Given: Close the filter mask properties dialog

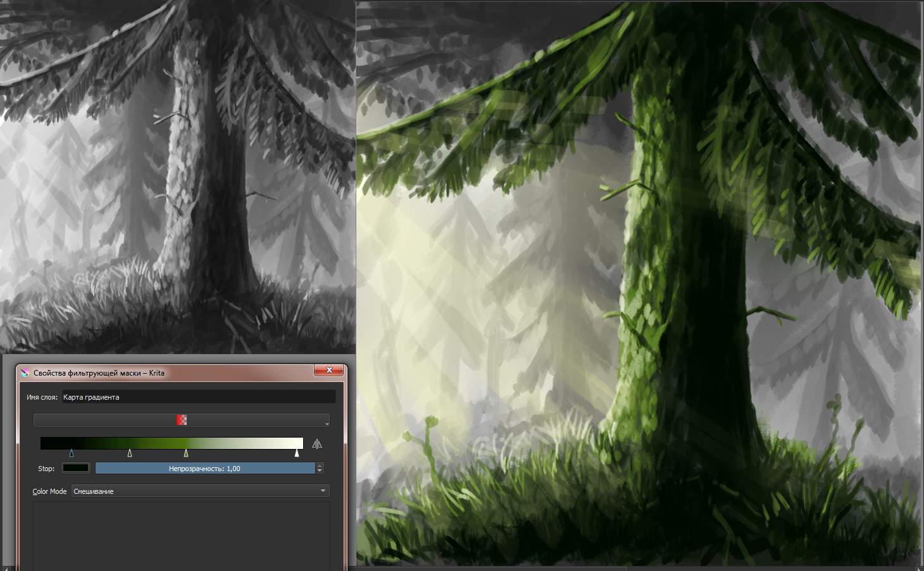Looking at the screenshot, I should (329, 371).
